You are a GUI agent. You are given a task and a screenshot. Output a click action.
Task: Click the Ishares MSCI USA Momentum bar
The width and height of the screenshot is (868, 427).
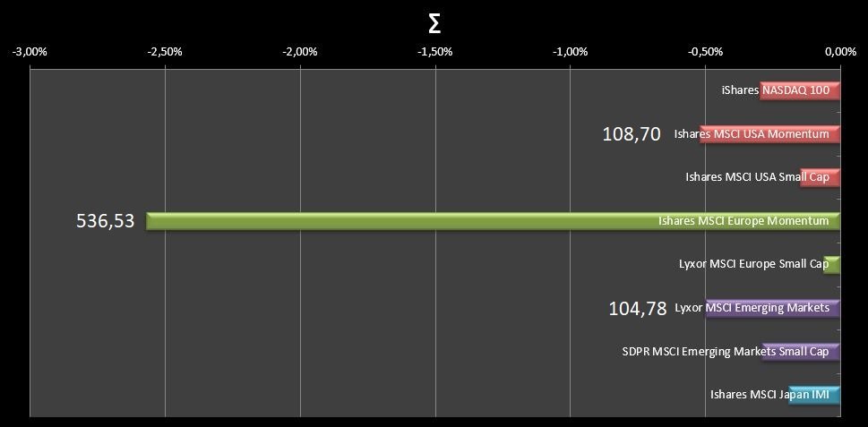pyautogui.click(x=770, y=134)
